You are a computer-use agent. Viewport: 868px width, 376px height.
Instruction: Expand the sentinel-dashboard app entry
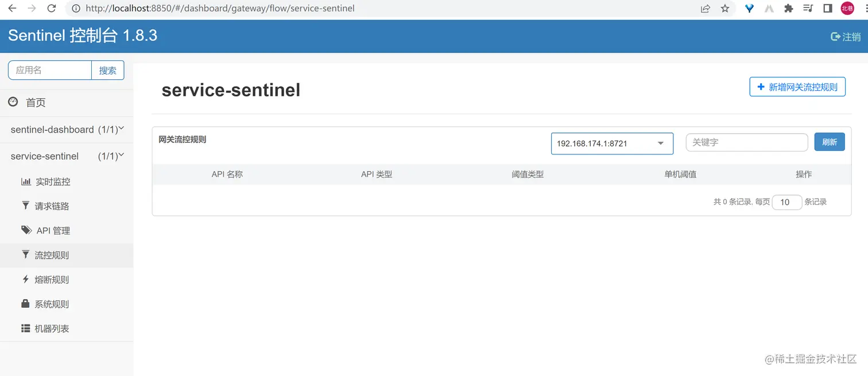pyautogui.click(x=67, y=130)
